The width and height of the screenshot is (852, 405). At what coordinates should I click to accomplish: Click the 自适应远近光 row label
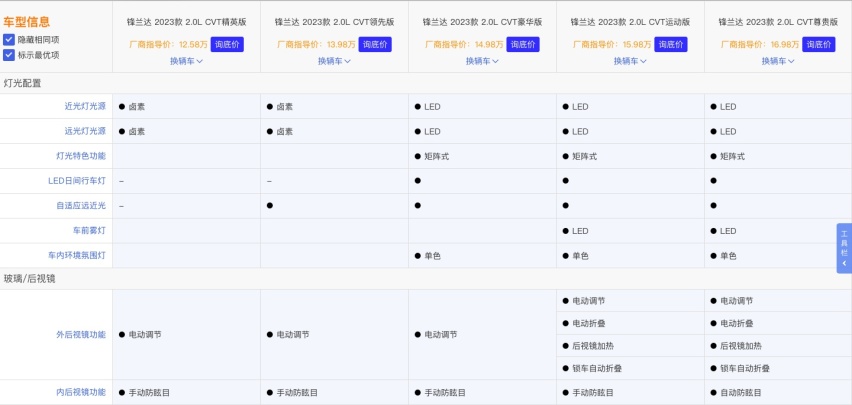[81, 205]
